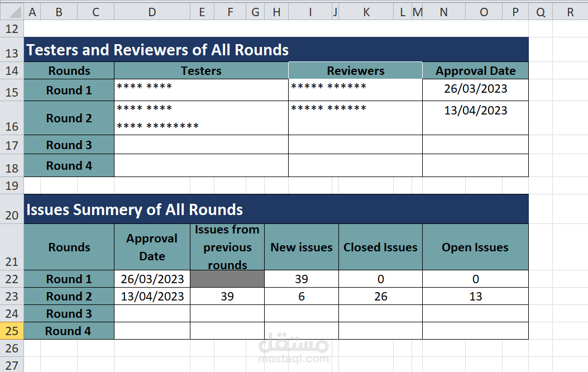Click Round 2 reviewers masked name cell

tap(356, 118)
